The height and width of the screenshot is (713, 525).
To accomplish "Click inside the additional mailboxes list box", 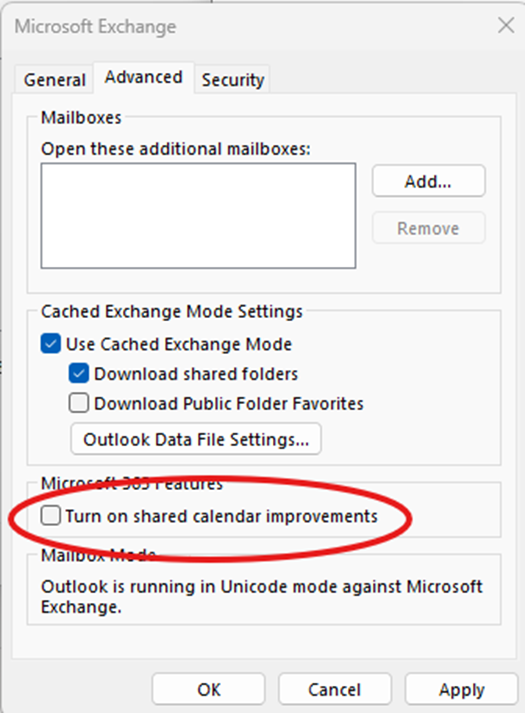I will click(x=198, y=216).
